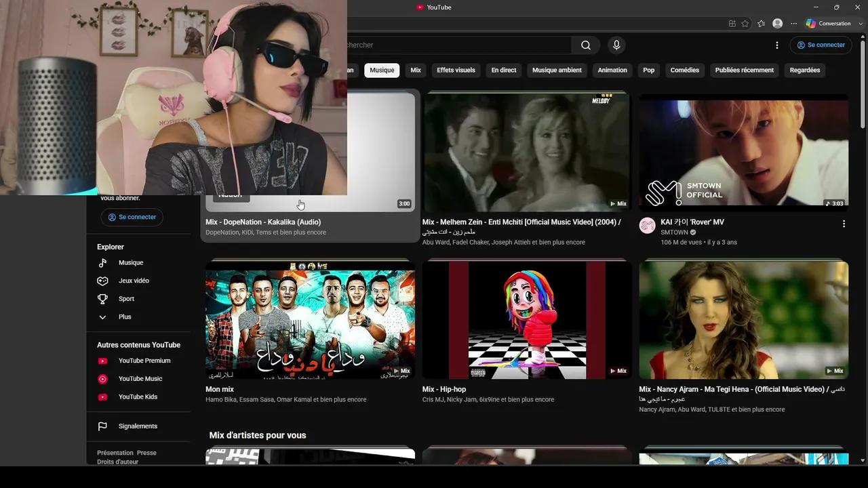Select the Comédies filter chip
This screenshot has height=488, width=868.
click(685, 70)
